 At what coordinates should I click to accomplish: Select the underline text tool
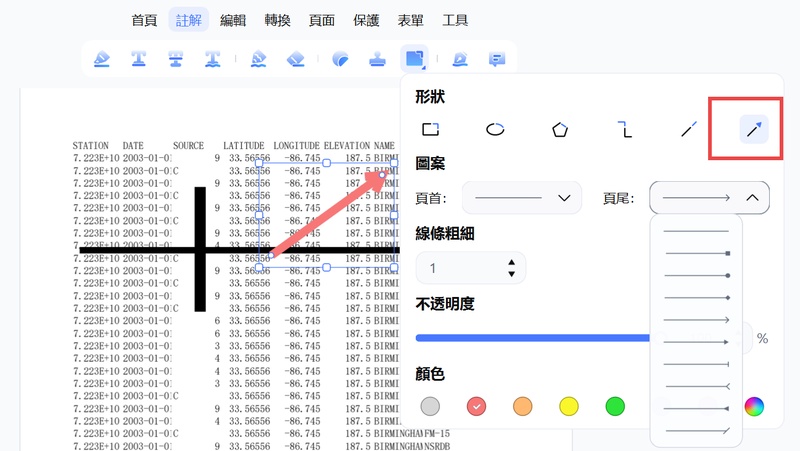click(x=138, y=59)
